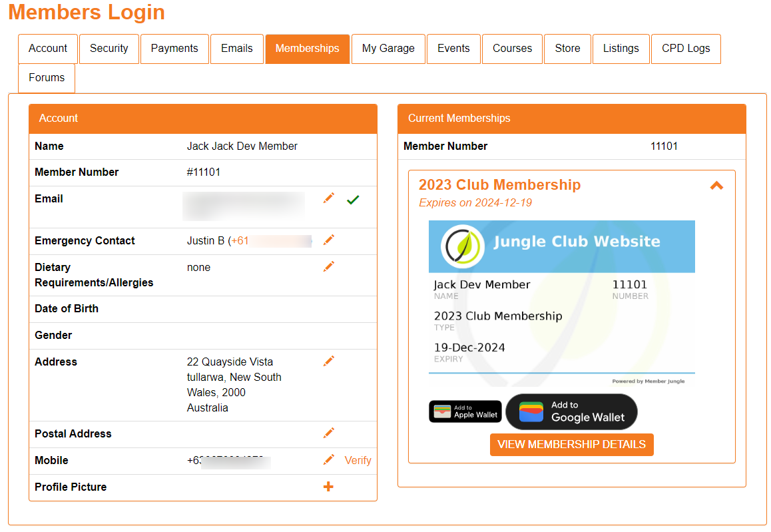Click the green checkmark beside the email

353,198
